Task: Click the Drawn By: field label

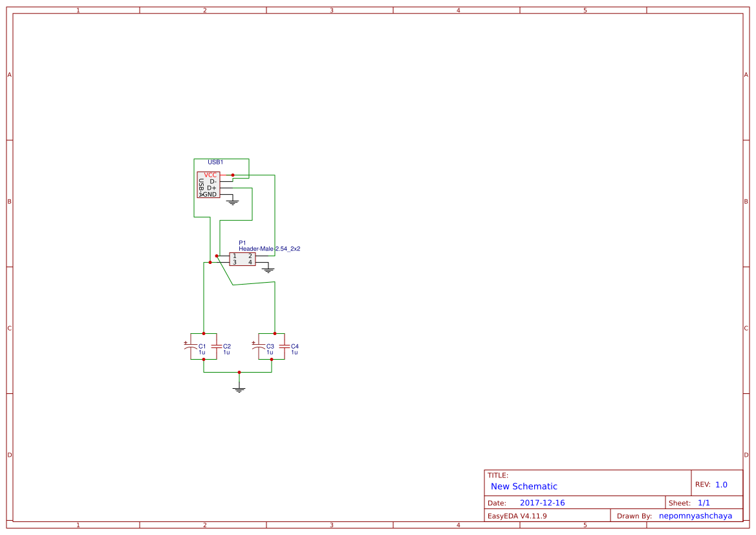Action: (634, 516)
